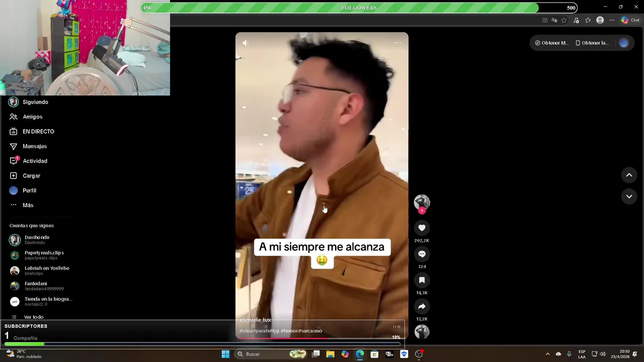Open the clock showing 20:50
644x362 pixels.
(621, 354)
